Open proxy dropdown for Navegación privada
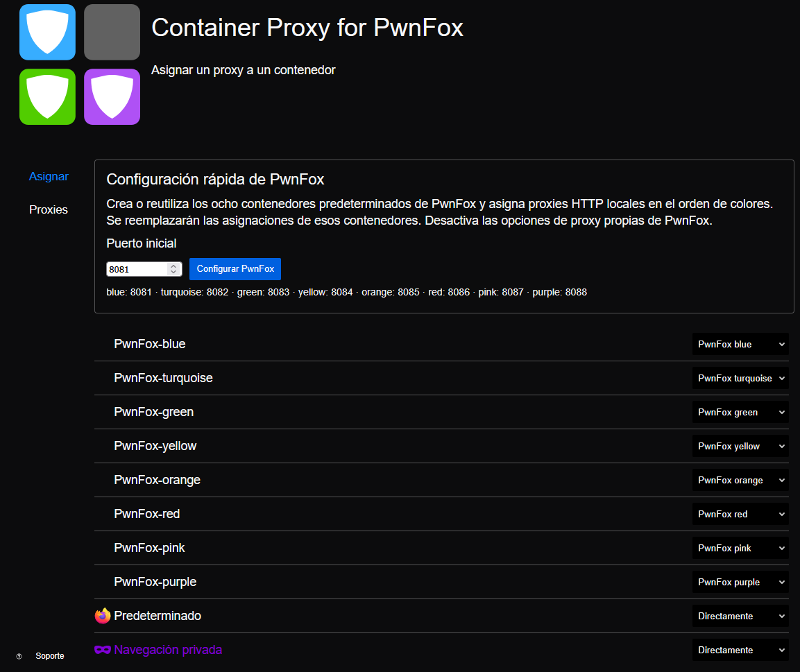800x672 pixels. click(x=740, y=650)
